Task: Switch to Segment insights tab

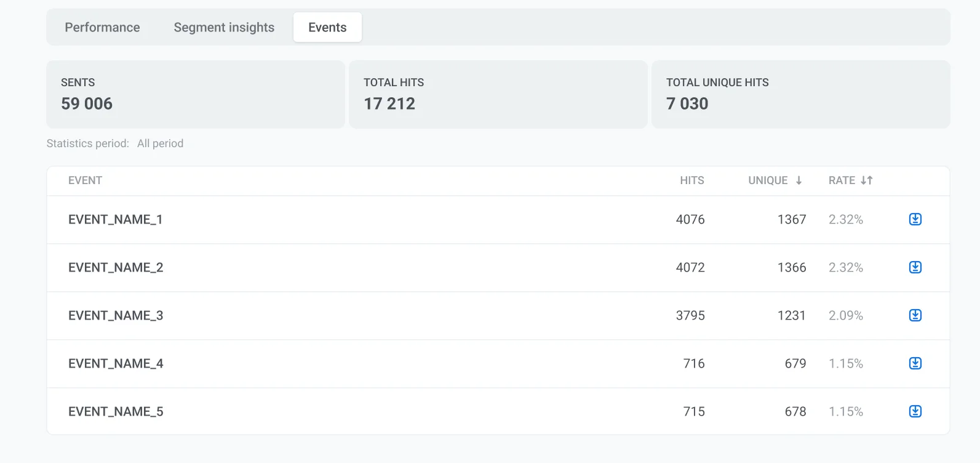Action: click(x=224, y=27)
